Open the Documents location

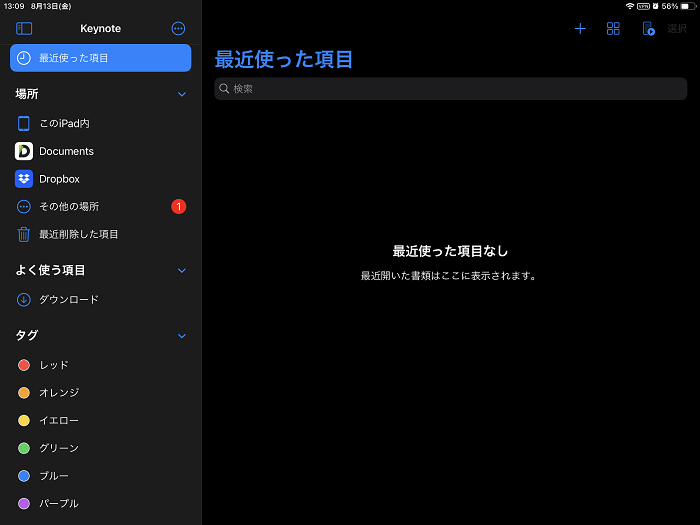point(100,151)
